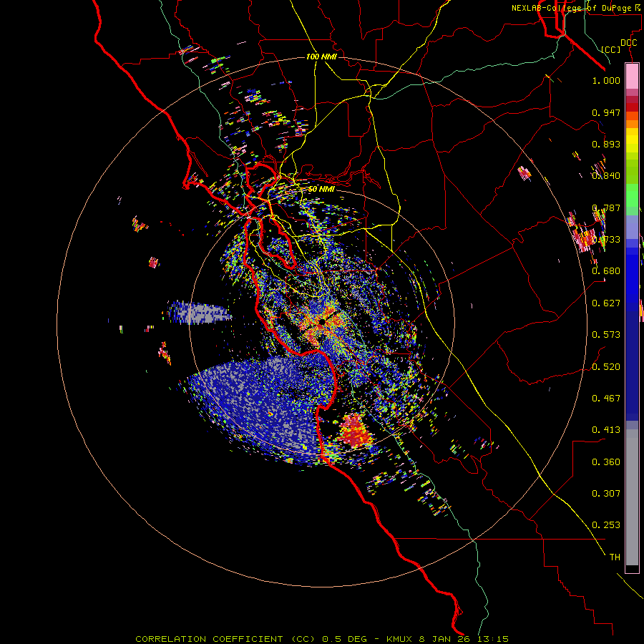644x644 pixels.
Task: Click the 0.307 value on the color scale
Action: (x=606, y=494)
